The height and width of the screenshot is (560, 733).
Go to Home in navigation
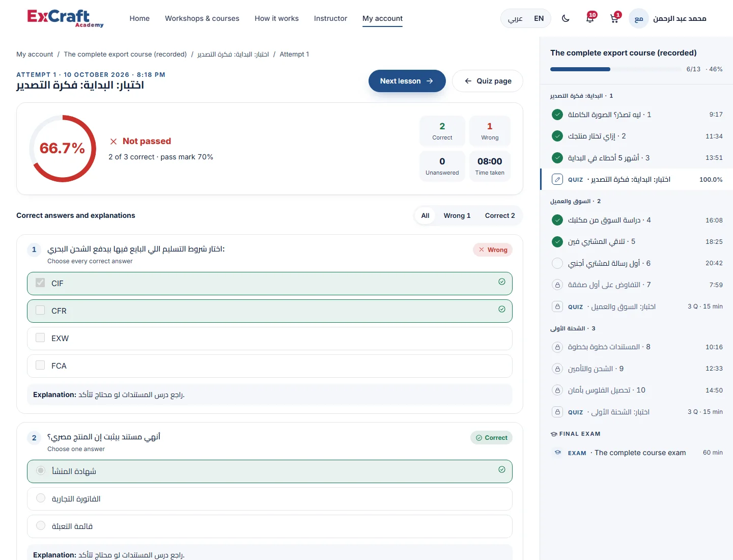(139, 18)
